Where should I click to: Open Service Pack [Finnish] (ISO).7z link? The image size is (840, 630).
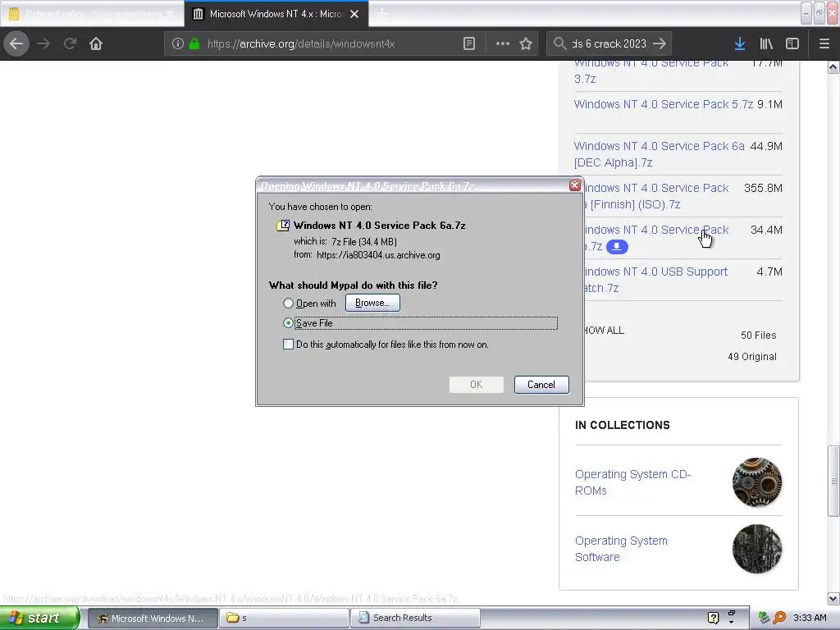[656, 196]
